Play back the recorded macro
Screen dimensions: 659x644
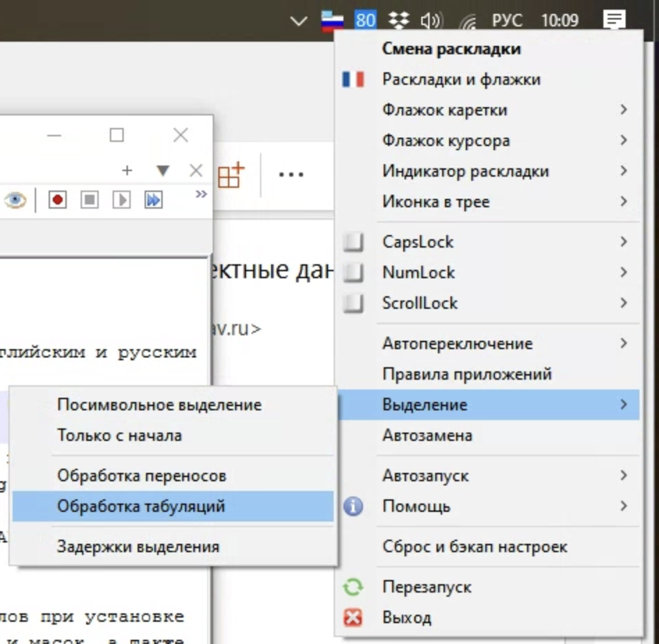[122, 200]
